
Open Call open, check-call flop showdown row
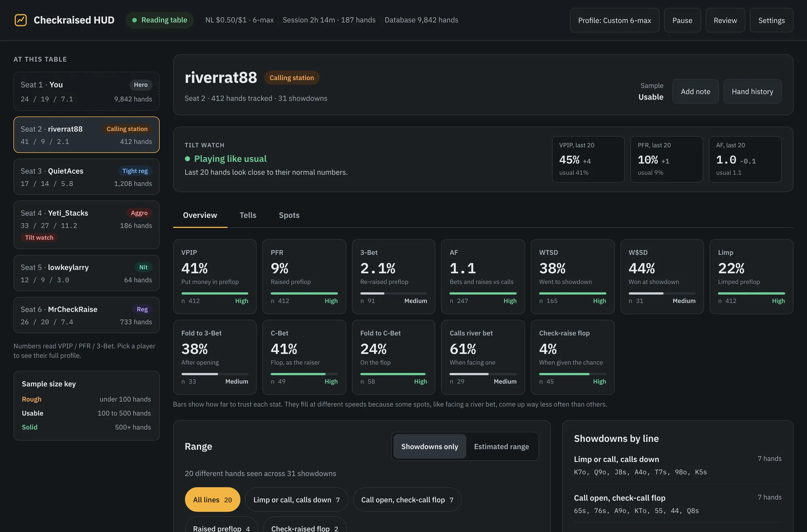coord(677,504)
